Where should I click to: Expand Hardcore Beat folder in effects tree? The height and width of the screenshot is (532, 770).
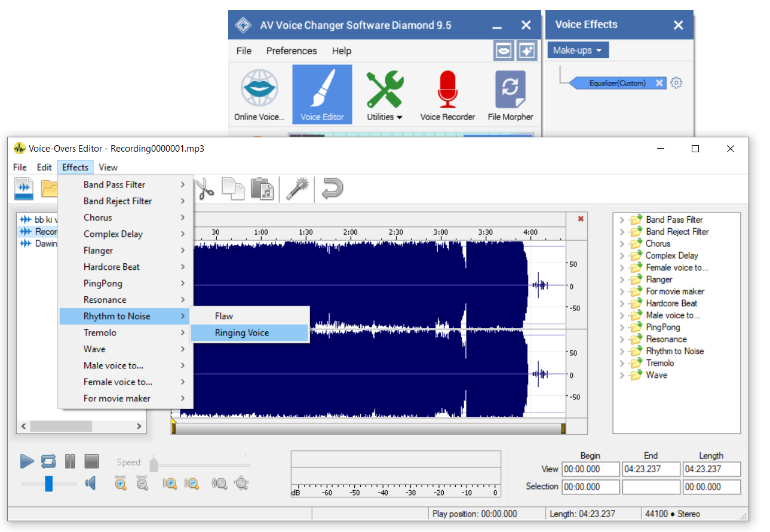[622, 303]
